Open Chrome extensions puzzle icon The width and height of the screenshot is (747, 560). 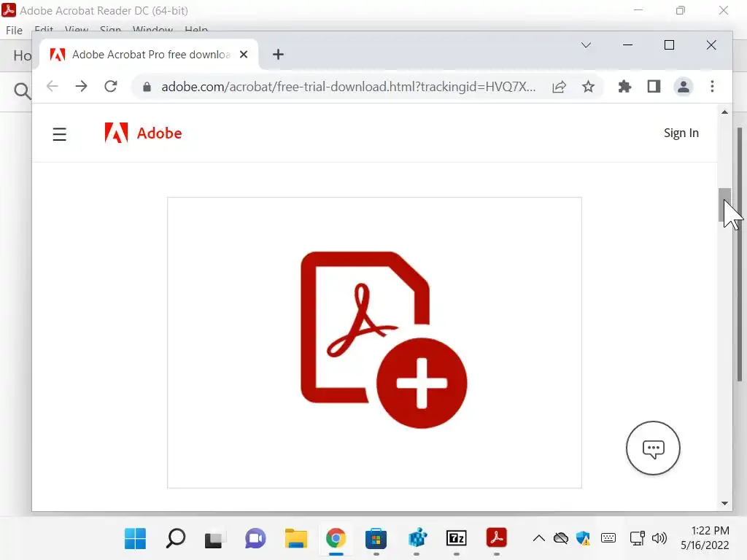click(624, 87)
